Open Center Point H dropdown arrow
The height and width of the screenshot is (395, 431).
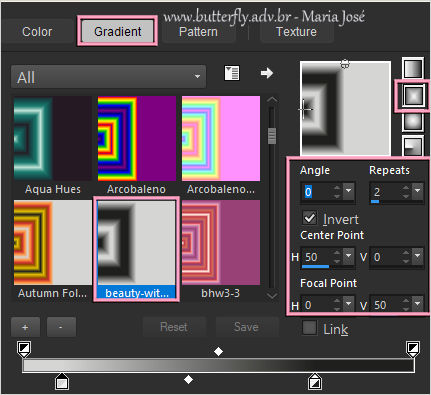click(349, 256)
